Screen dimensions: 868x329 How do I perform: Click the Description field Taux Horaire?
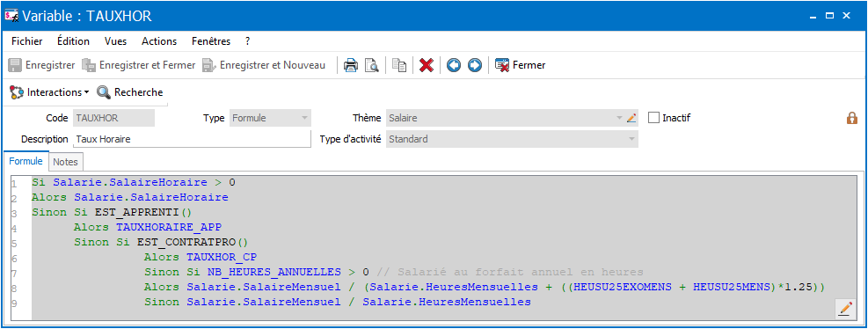coord(191,139)
